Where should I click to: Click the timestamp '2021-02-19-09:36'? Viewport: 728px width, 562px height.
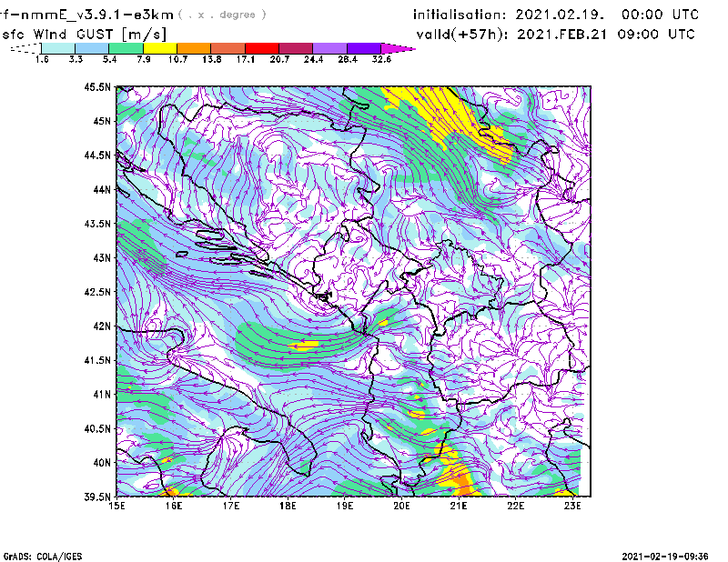coord(665,557)
